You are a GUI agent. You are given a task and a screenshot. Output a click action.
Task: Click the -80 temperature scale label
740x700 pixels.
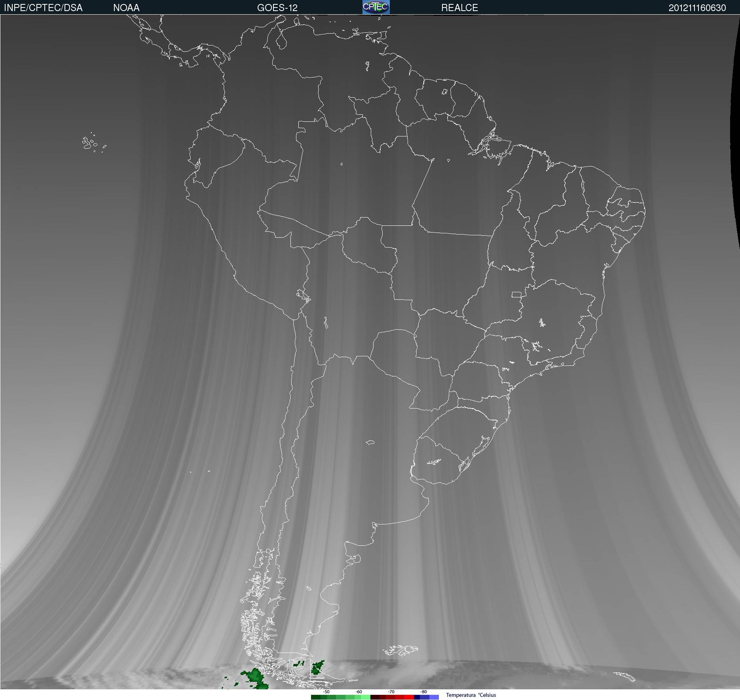424,692
